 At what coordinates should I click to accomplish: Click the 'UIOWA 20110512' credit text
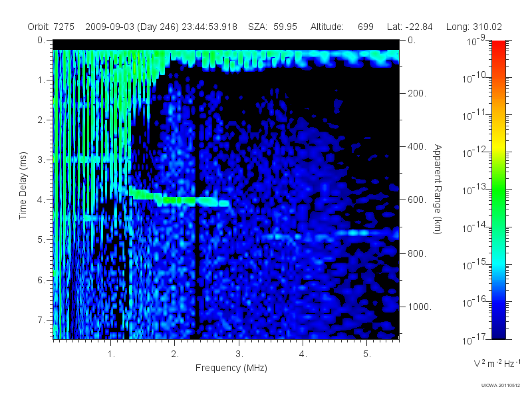(501, 386)
